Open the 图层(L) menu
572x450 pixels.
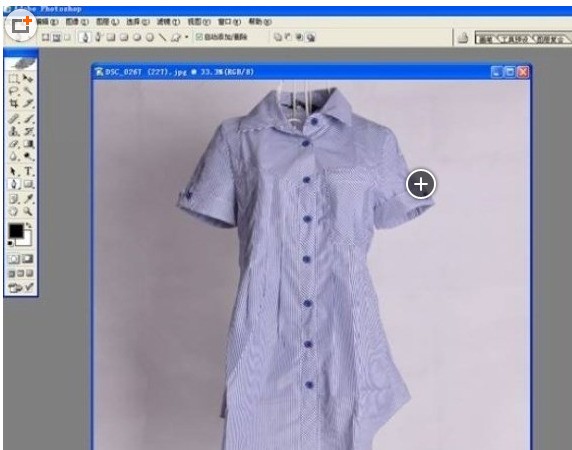pyautogui.click(x=108, y=22)
